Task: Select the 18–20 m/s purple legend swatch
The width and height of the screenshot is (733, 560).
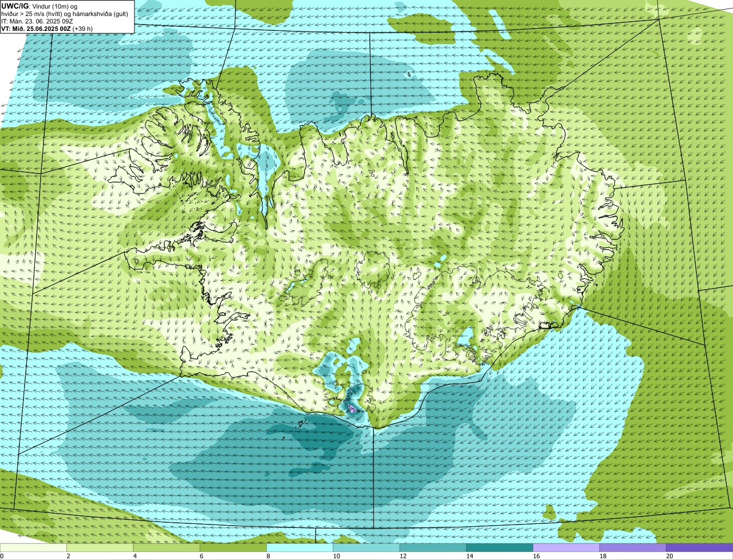Action: (633, 547)
